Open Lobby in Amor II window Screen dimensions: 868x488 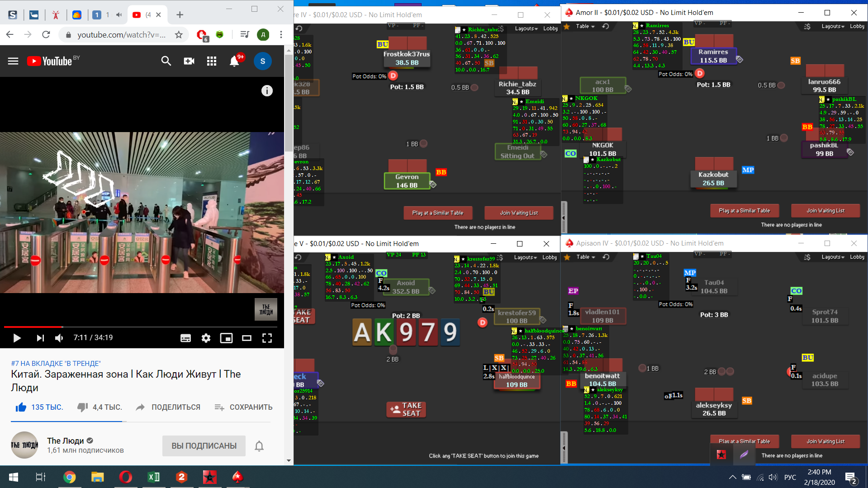tap(857, 26)
